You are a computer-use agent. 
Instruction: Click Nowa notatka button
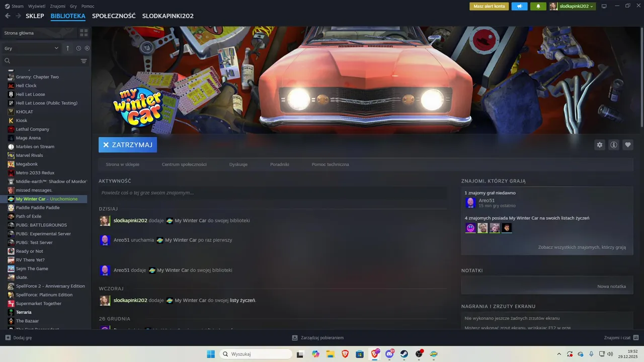611,287
